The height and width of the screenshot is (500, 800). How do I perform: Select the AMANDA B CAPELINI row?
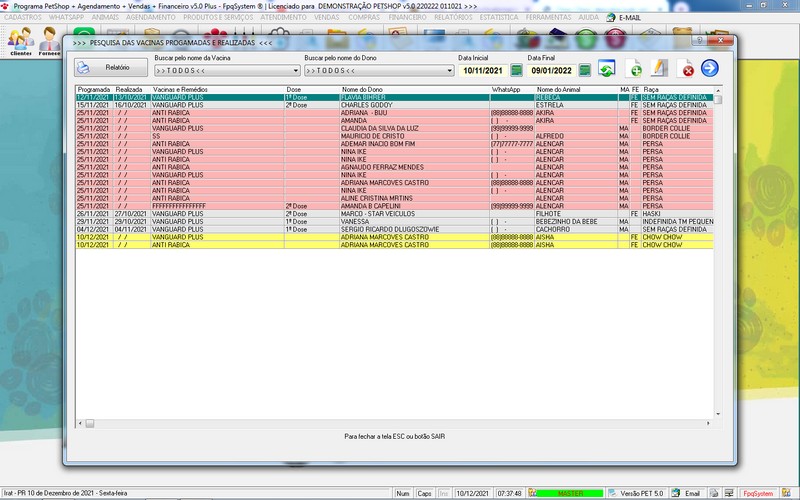tap(394, 206)
